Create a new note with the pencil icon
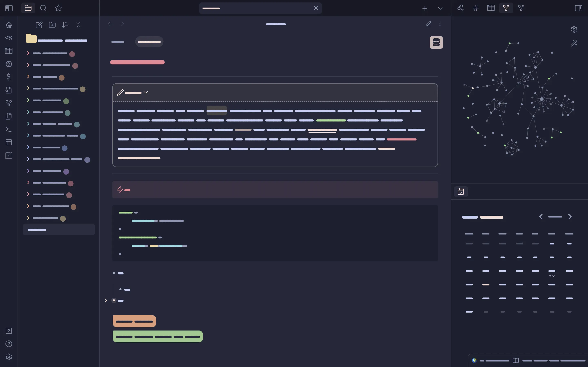Viewport: 588px width, 367px height. coord(39,25)
